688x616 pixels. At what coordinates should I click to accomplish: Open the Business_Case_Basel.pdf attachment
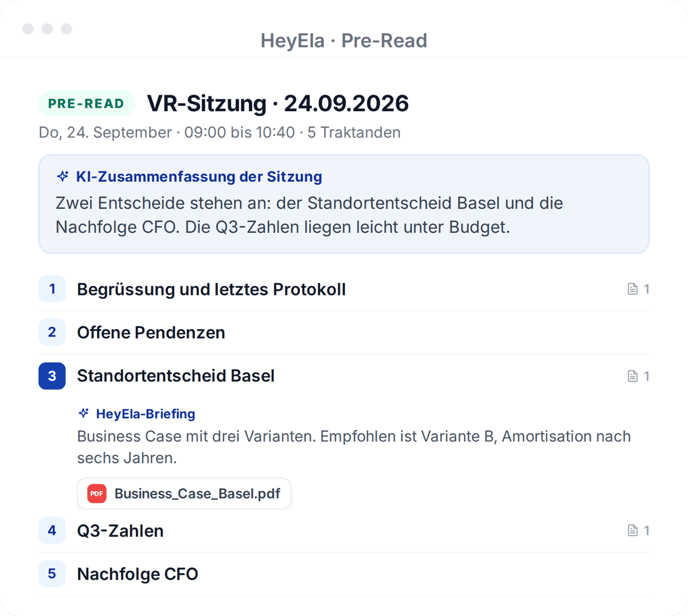tap(184, 493)
